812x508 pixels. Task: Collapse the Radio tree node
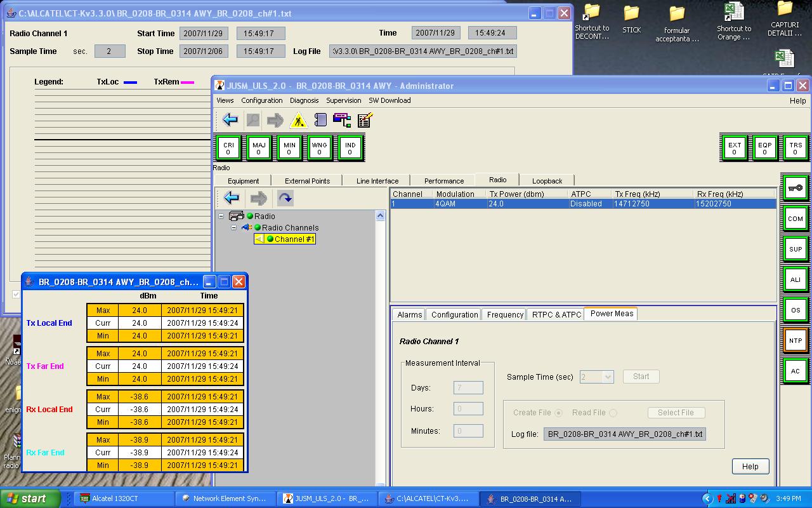[221, 217]
